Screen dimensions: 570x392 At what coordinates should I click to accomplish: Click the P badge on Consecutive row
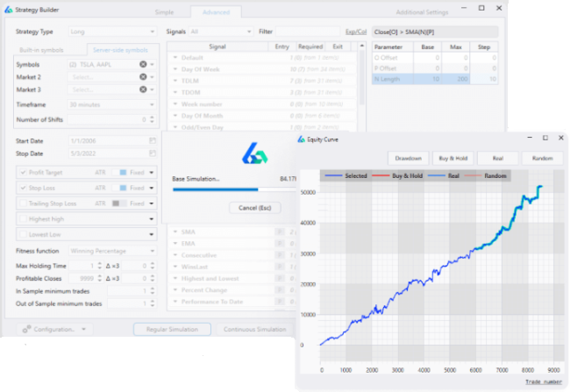[280, 255]
